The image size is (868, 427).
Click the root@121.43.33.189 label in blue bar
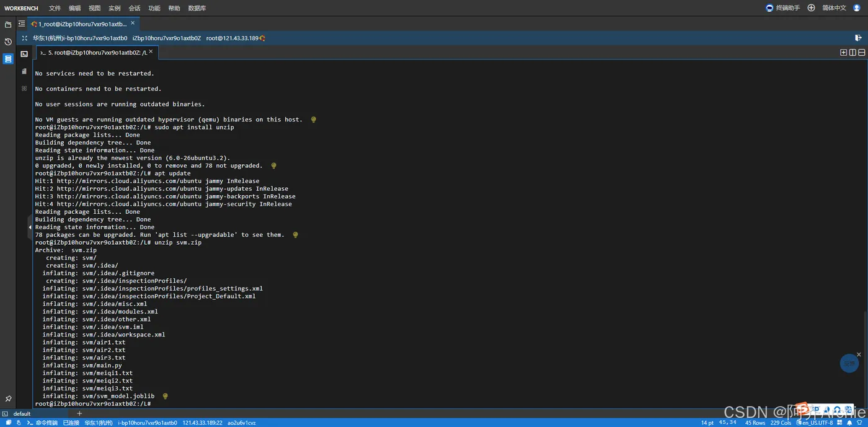(x=232, y=38)
